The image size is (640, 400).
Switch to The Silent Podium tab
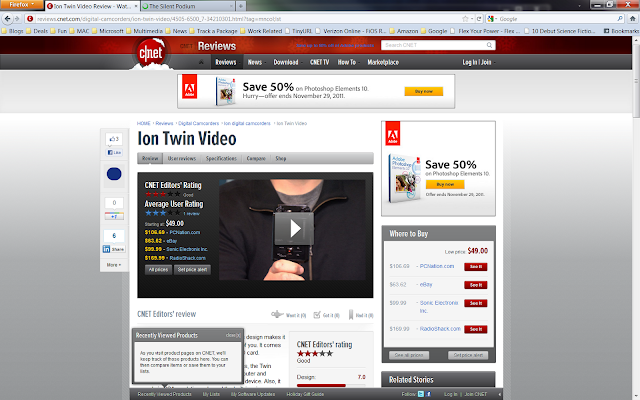click(x=188, y=6)
